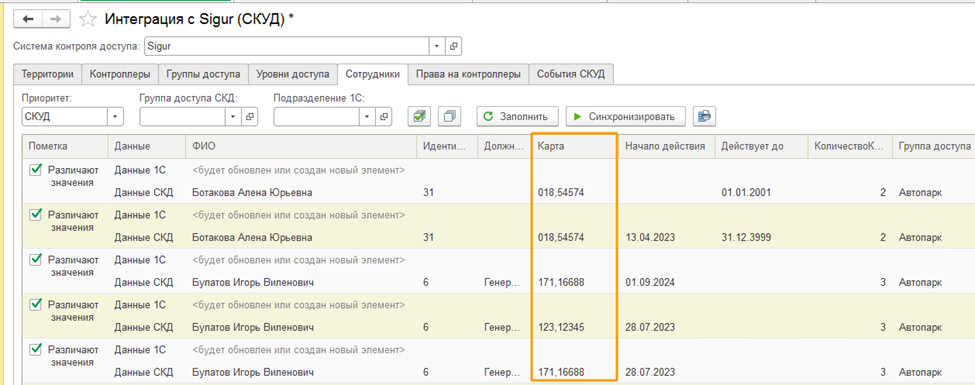The image size is (975, 385).
Task: Open the Права на контроллеры tab
Action: tap(468, 74)
